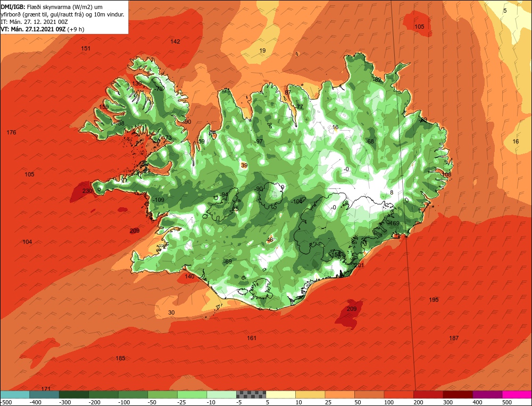Click the light green legend swatch between -25 and -10
This screenshot has height=406, width=532.
(192, 394)
